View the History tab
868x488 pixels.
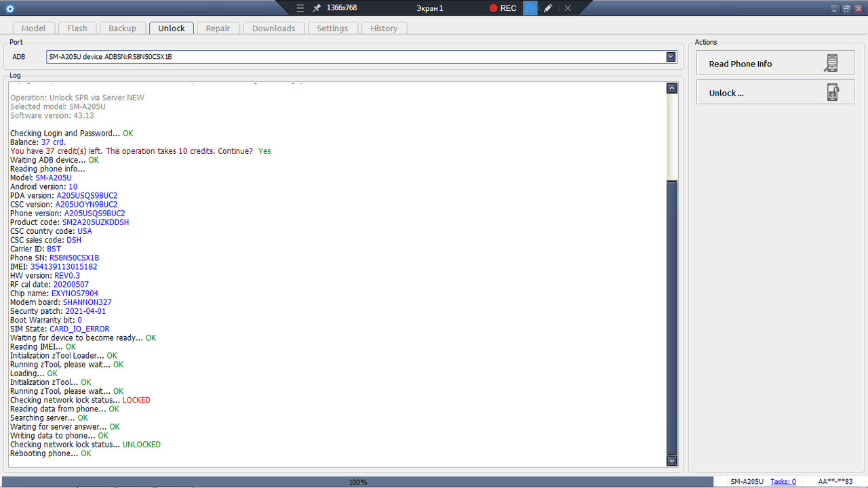click(384, 28)
